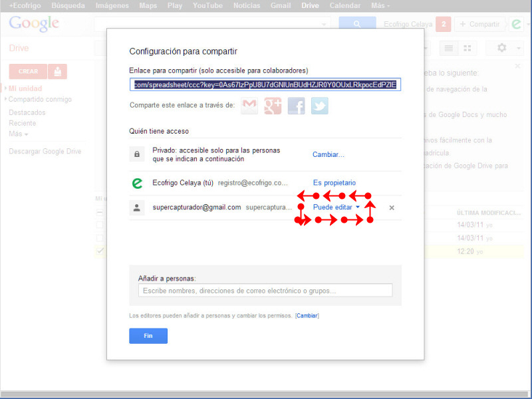Image resolution: width=532 pixels, height=399 pixels.
Task: Open the Drive settings gear icon
Action: click(502, 48)
